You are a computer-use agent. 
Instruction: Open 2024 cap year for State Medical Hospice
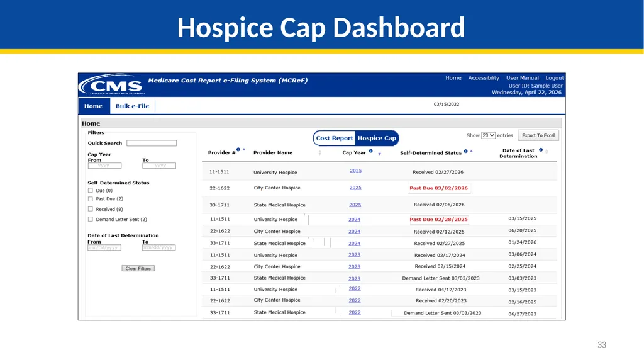pyautogui.click(x=355, y=244)
